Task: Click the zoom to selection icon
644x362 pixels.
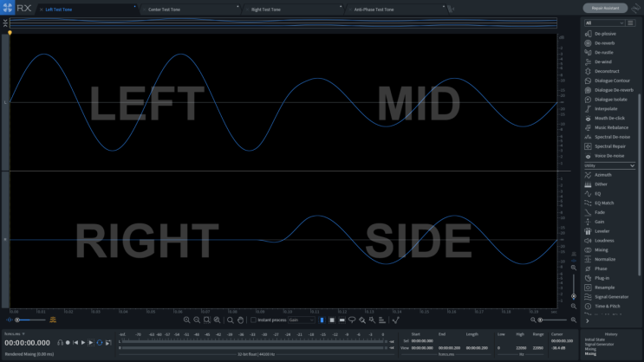Action: click(x=207, y=320)
